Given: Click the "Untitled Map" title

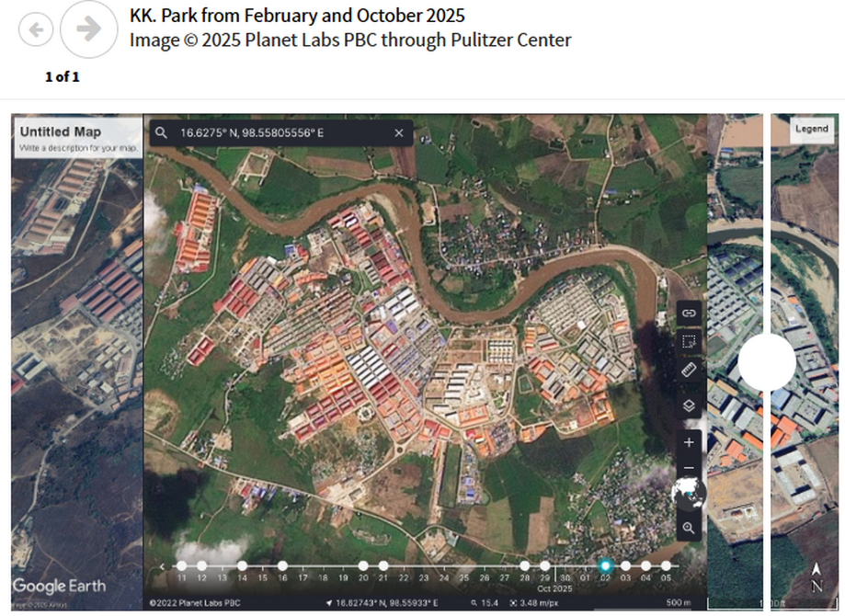Looking at the screenshot, I should [x=61, y=131].
